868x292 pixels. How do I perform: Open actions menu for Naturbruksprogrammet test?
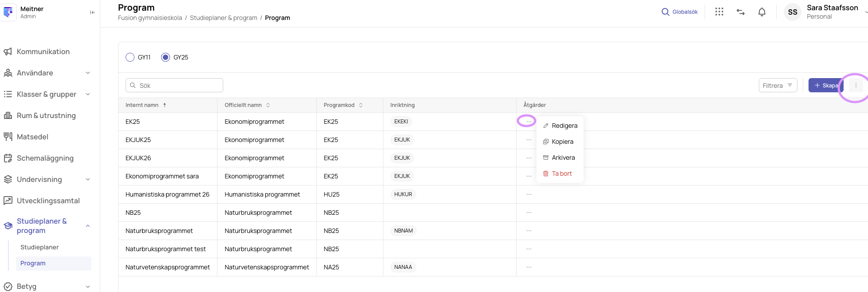[529, 249]
